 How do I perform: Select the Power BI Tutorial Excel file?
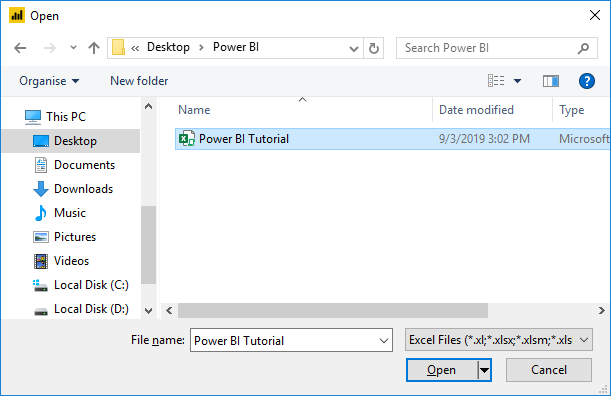[x=392, y=139]
